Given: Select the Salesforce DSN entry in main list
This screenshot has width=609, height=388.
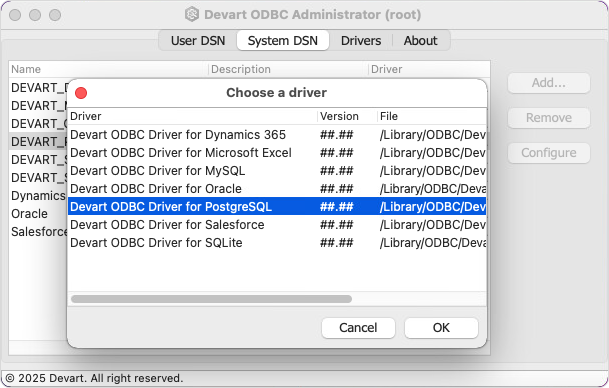Looking at the screenshot, I should (x=39, y=232).
